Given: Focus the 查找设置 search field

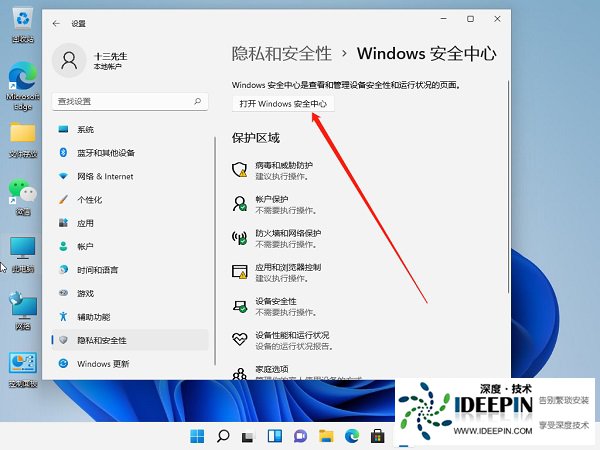Looking at the screenshot, I should 130,102.
